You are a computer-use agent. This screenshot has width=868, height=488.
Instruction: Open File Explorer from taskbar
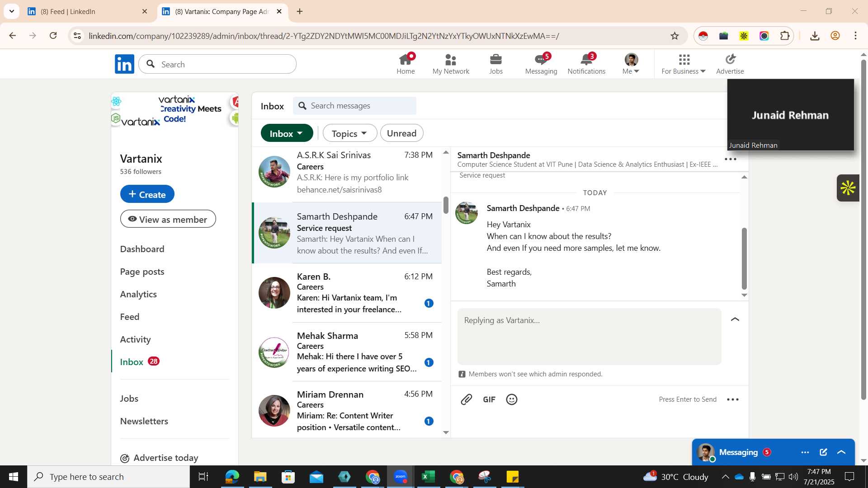(x=260, y=477)
